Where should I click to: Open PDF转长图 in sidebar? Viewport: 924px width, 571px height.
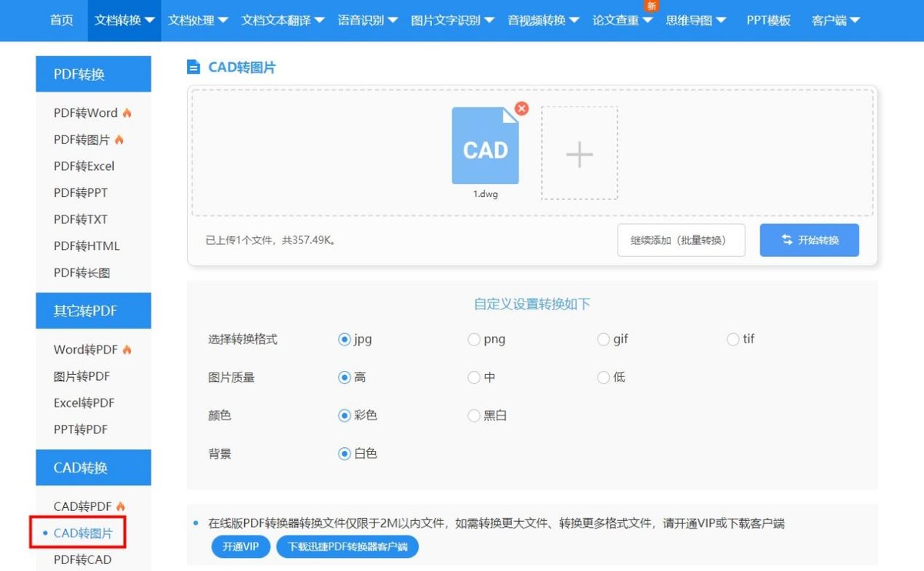pos(82,273)
